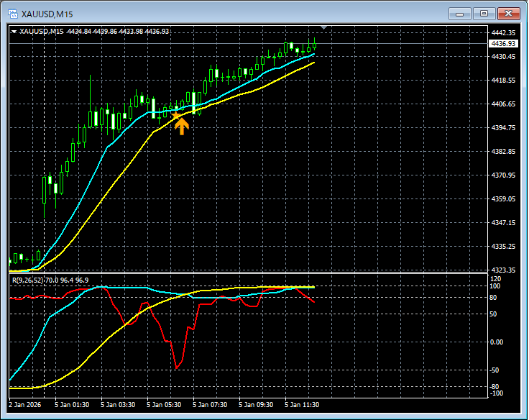529x420 pixels.
Task: Click the 5 Jan 11:30 time axis label
Action: click(x=302, y=405)
